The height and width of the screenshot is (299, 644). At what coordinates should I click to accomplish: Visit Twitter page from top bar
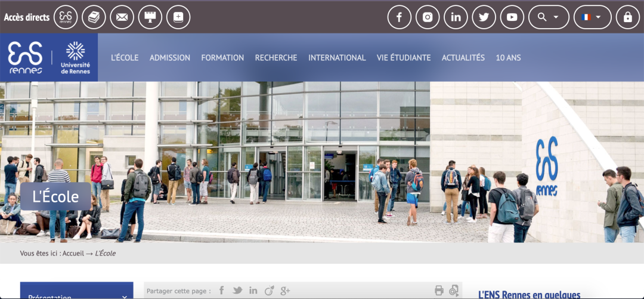(x=484, y=17)
